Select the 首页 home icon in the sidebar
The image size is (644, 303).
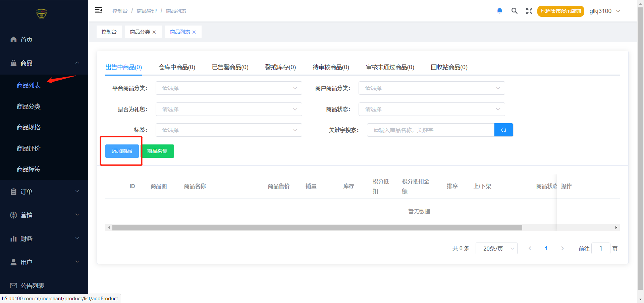13,39
